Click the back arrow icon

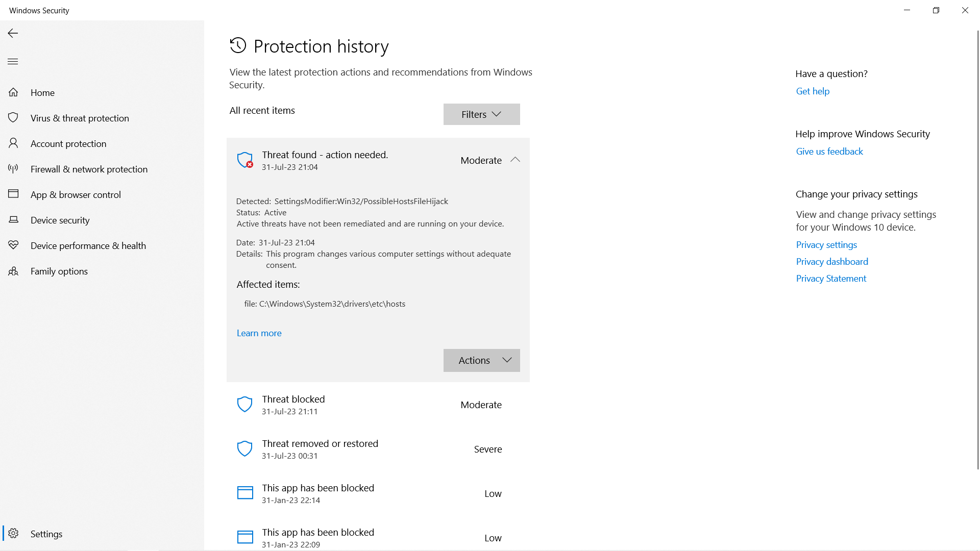13,33
